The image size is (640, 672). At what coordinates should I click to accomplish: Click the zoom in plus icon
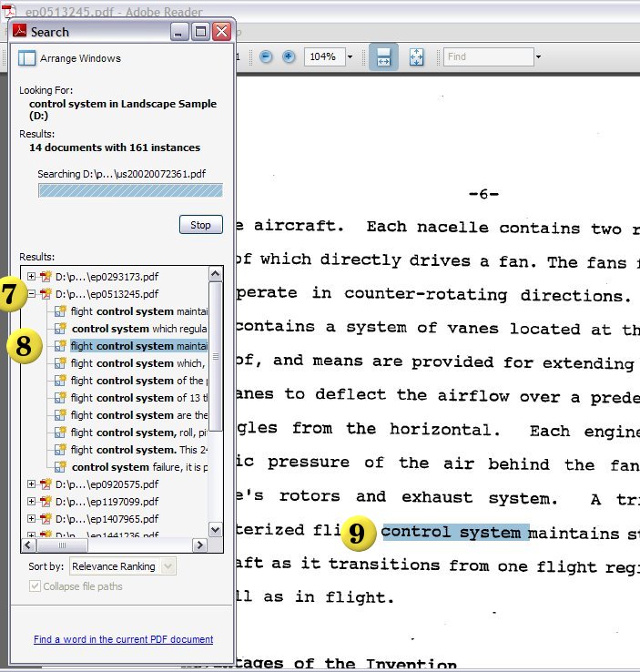pos(289,56)
